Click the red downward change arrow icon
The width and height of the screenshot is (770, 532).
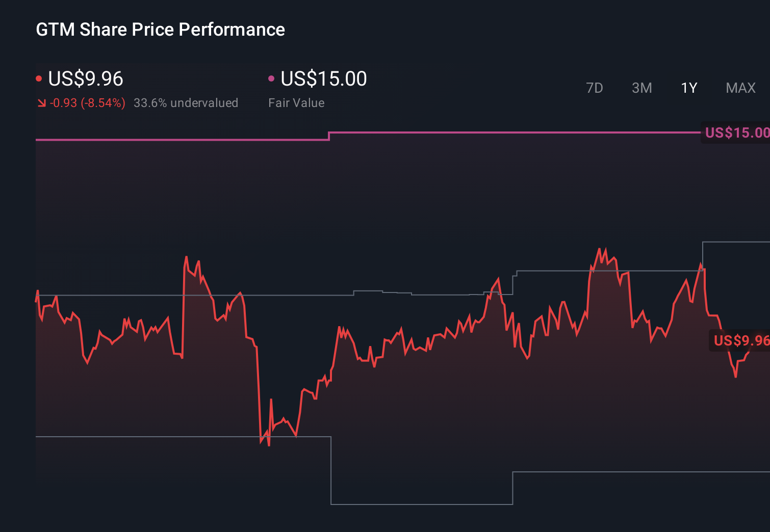41,102
